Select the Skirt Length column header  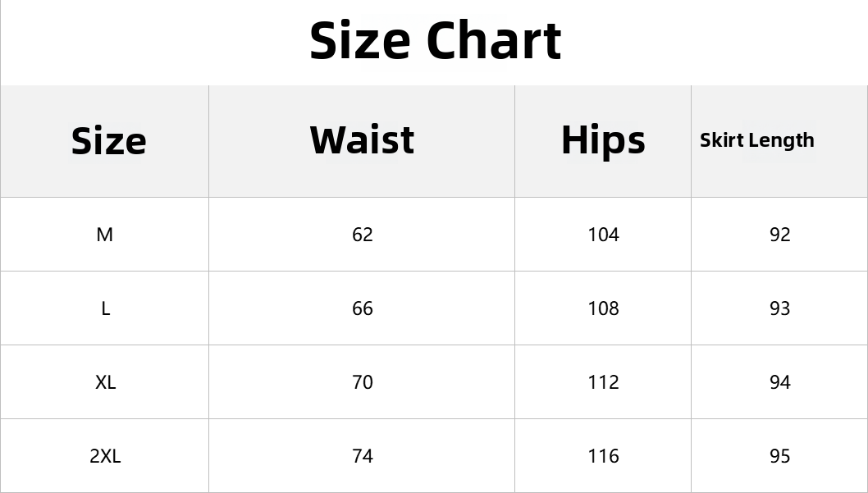[x=756, y=140]
